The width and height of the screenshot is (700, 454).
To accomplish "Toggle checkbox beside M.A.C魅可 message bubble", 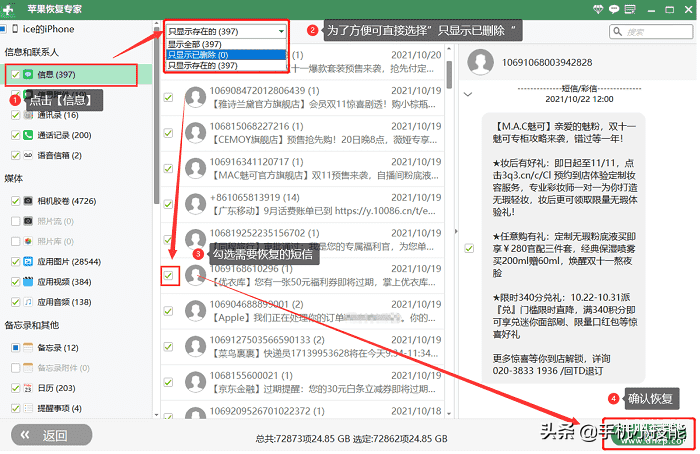I will click(469, 248).
